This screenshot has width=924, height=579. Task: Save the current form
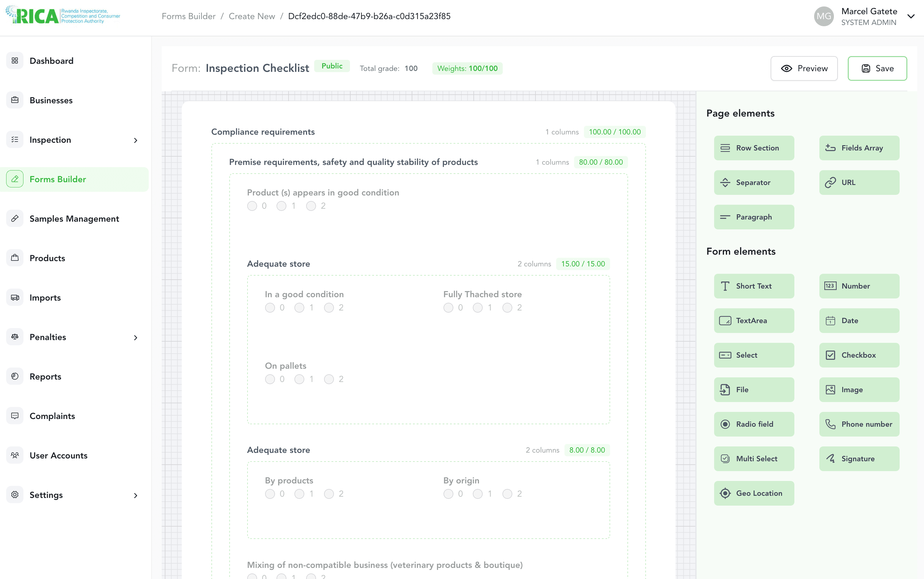877,68
